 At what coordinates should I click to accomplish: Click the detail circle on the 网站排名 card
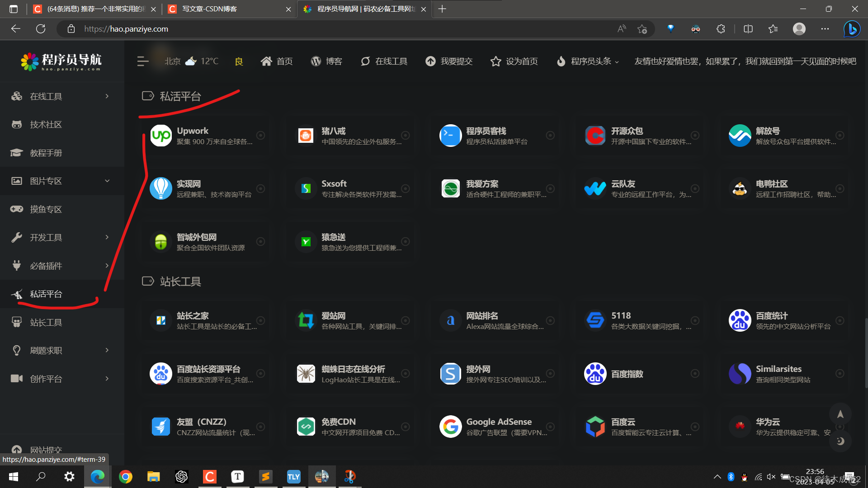550,320
